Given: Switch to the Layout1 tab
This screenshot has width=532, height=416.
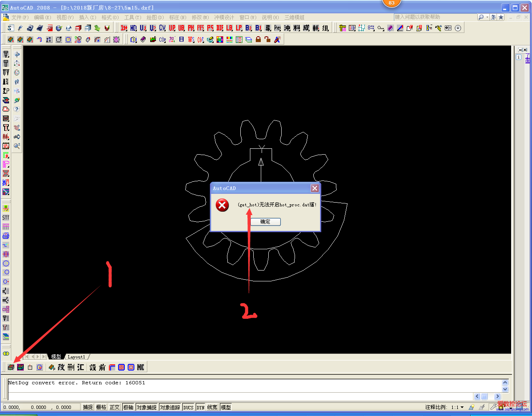Looking at the screenshot, I should 76,357.
